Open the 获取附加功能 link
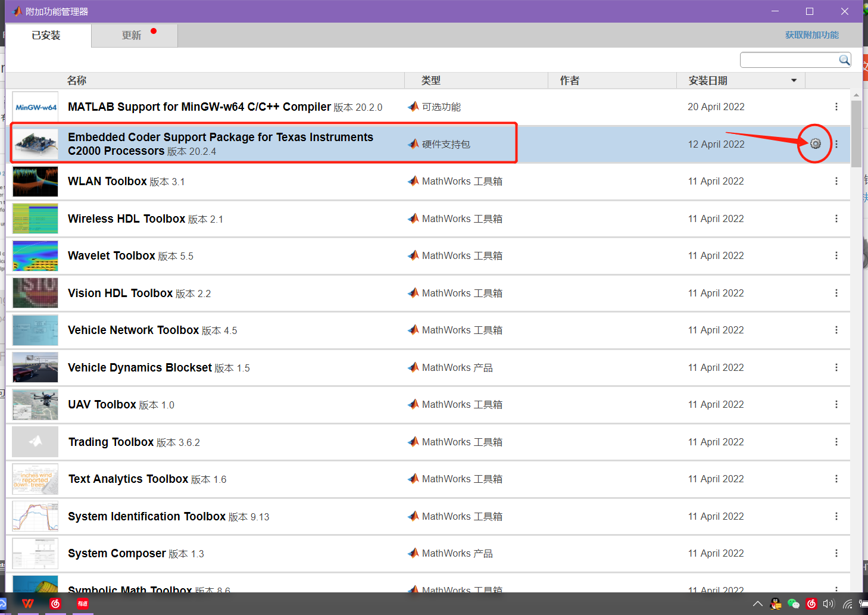The width and height of the screenshot is (868, 615). (811, 35)
